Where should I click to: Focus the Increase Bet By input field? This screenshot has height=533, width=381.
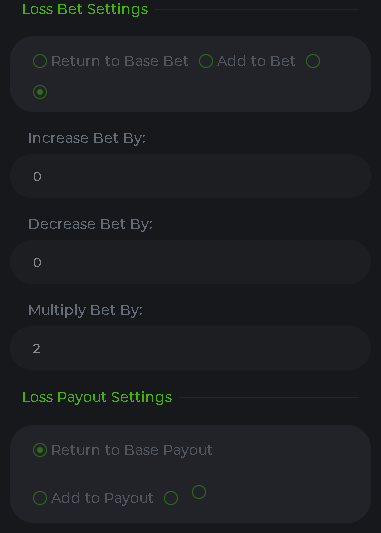click(x=190, y=176)
